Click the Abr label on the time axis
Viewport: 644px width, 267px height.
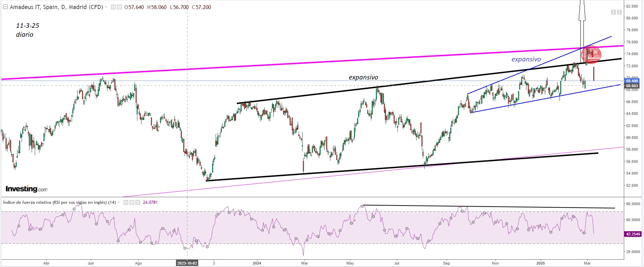coord(46,263)
